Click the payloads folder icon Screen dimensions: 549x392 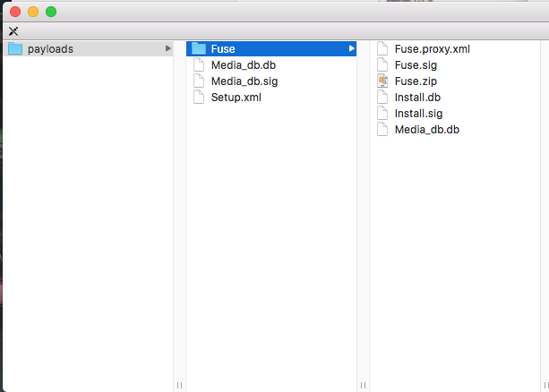(15, 49)
